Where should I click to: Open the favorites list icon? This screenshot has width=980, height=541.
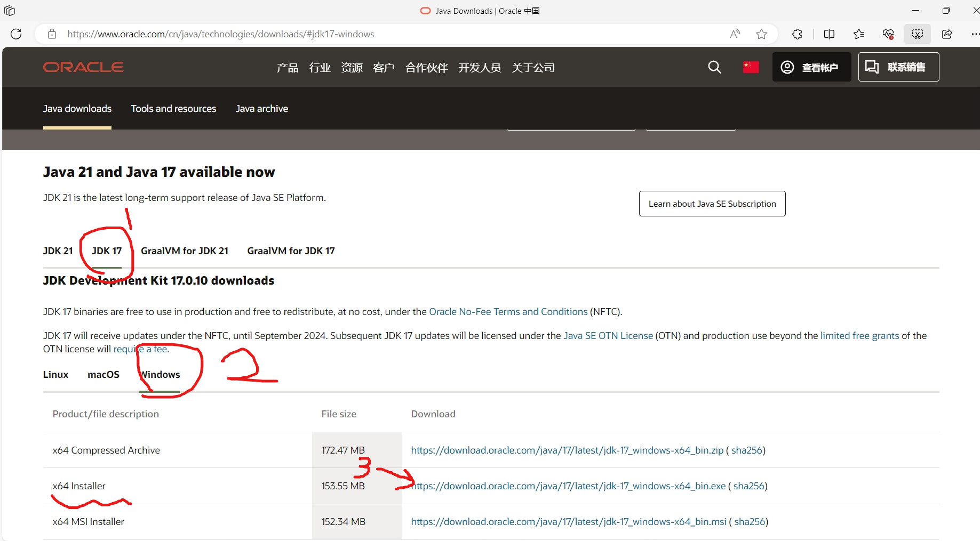tap(859, 34)
